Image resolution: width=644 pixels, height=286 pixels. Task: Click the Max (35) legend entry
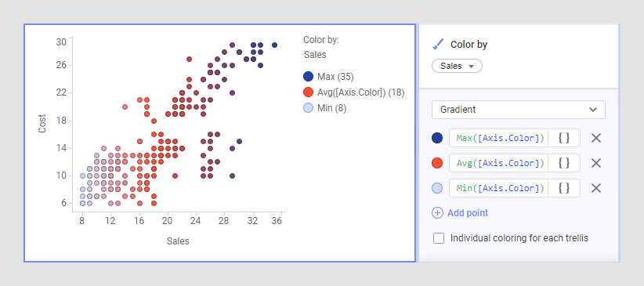coord(328,77)
